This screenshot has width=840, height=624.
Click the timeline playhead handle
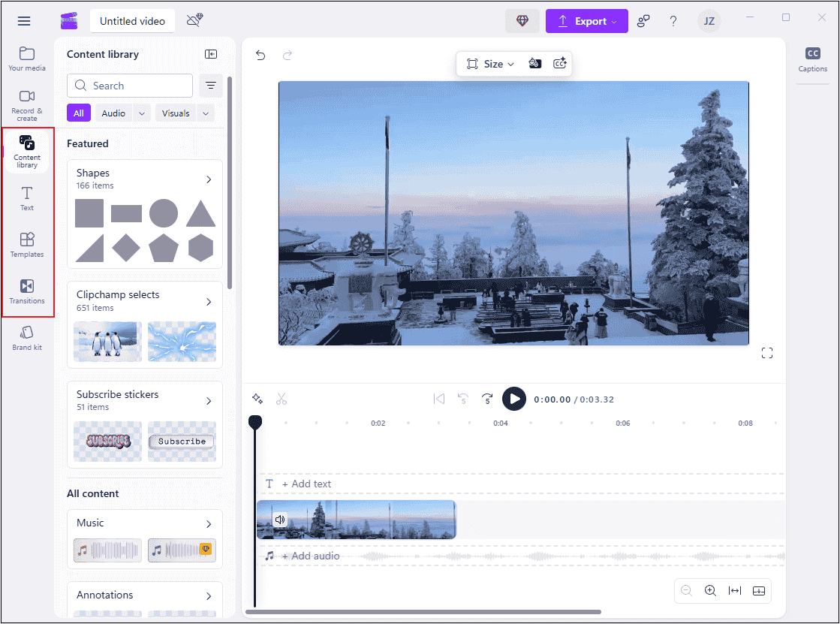point(255,423)
